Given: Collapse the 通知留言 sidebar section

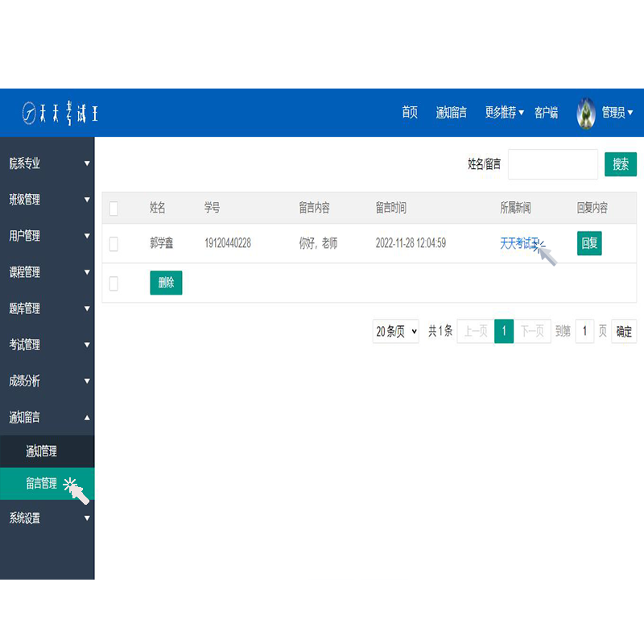Looking at the screenshot, I should pos(47,417).
